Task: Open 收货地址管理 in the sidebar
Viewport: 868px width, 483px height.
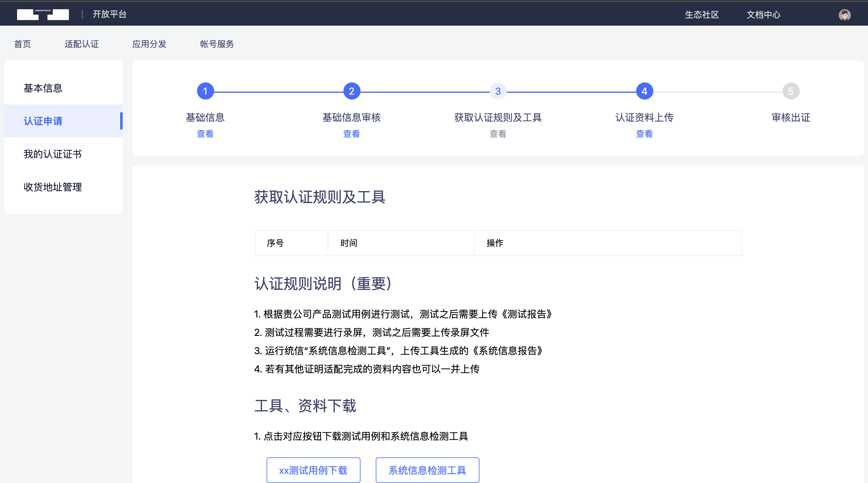Action: pos(52,187)
